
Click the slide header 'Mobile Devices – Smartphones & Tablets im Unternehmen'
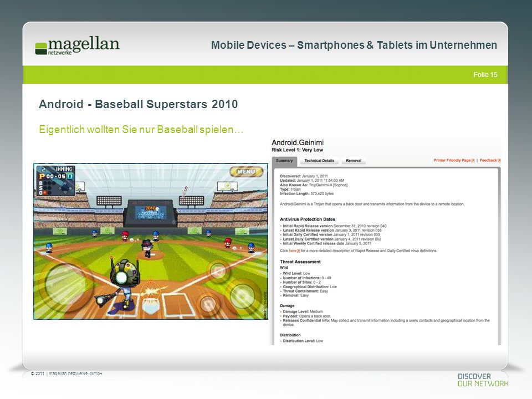[x=354, y=45]
